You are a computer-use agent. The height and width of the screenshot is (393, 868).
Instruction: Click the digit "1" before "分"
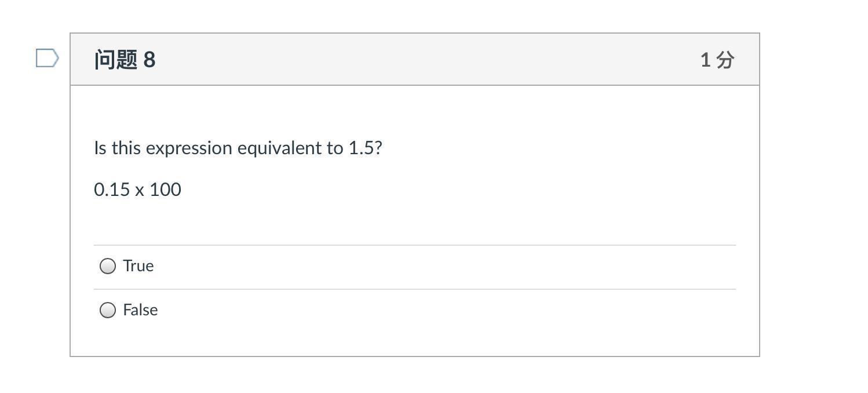coord(705,60)
